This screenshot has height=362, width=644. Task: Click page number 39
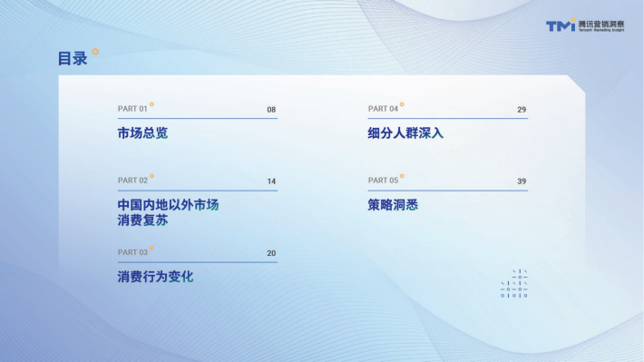pos(522,181)
